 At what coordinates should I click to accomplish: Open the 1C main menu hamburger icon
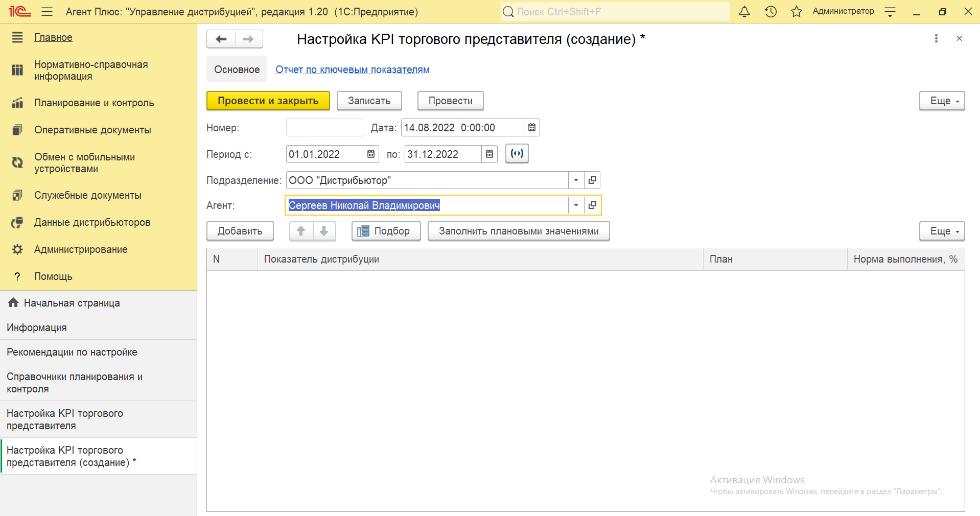point(47,11)
